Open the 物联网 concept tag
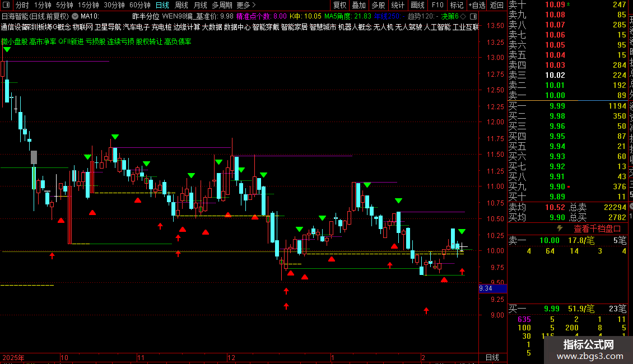 [83, 27]
